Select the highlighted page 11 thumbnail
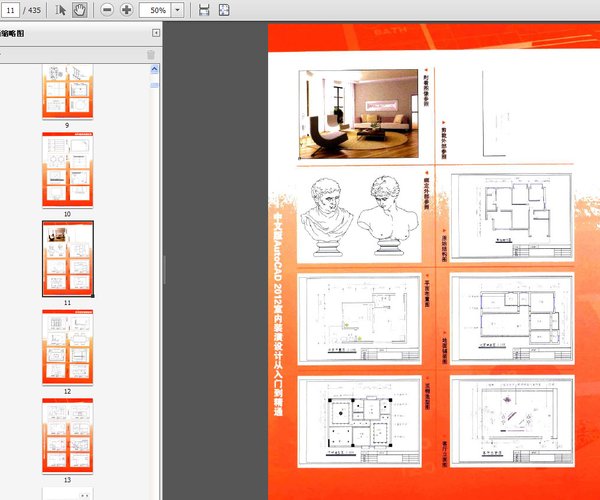This screenshot has height=500, width=600. 68,259
